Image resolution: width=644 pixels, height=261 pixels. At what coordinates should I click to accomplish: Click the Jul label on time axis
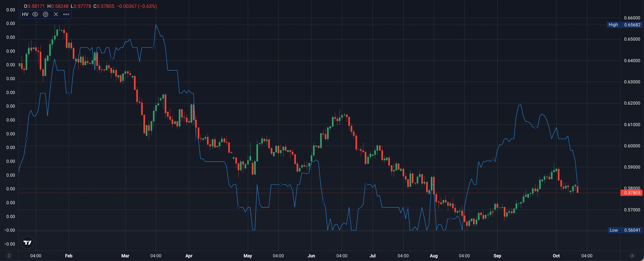372,255
